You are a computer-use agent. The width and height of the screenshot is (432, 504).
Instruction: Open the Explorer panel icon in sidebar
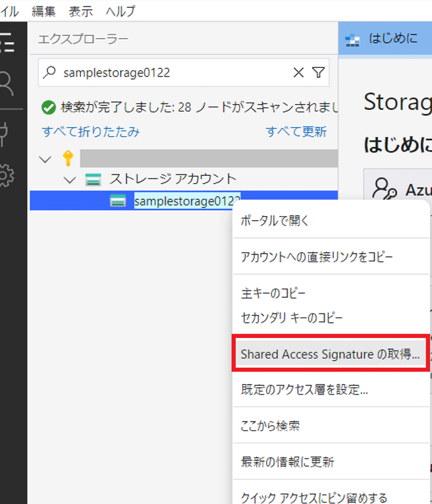tap(7, 42)
